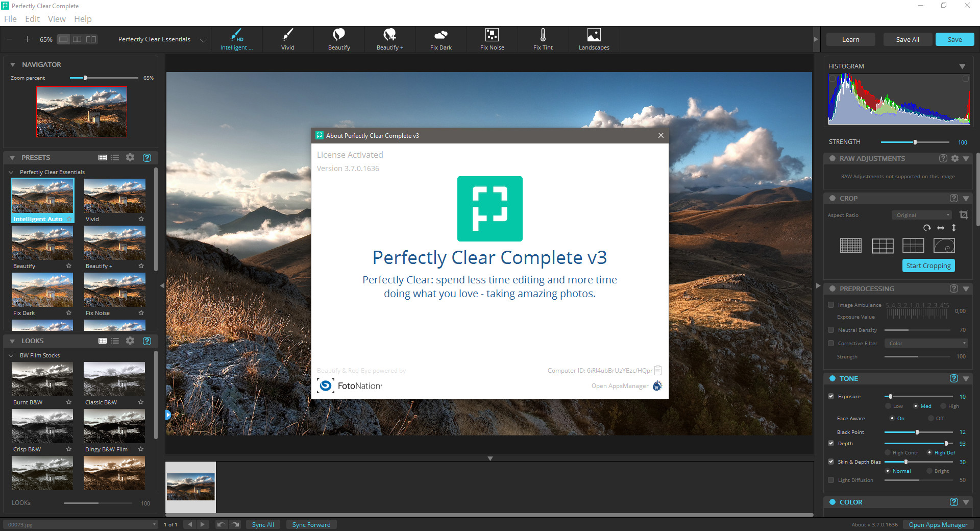Open the Aspect Ratio Original dropdown

[923, 215]
